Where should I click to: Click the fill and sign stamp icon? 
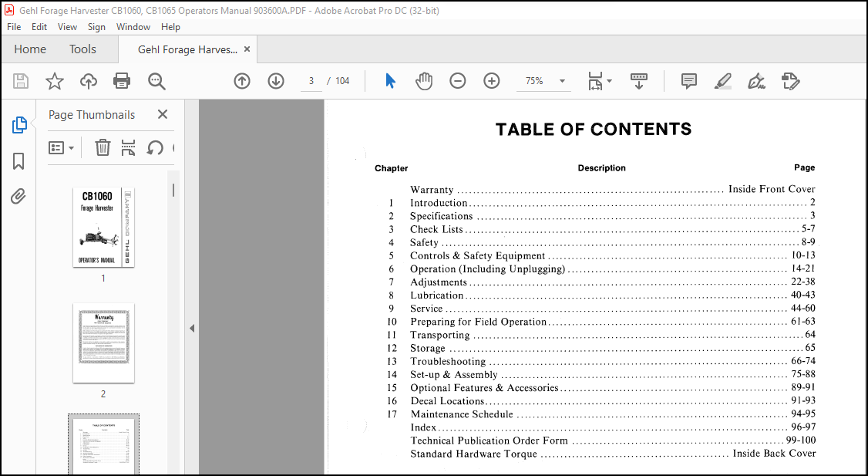(790, 81)
